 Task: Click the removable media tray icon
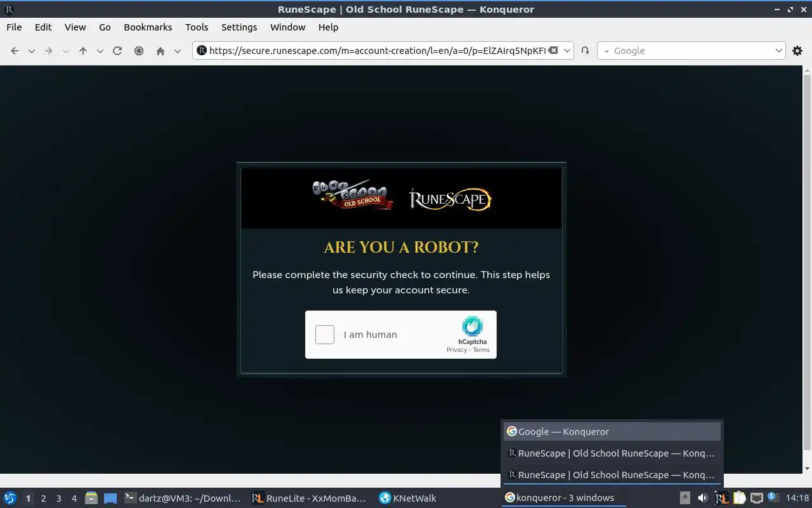[x=684, y=498]
